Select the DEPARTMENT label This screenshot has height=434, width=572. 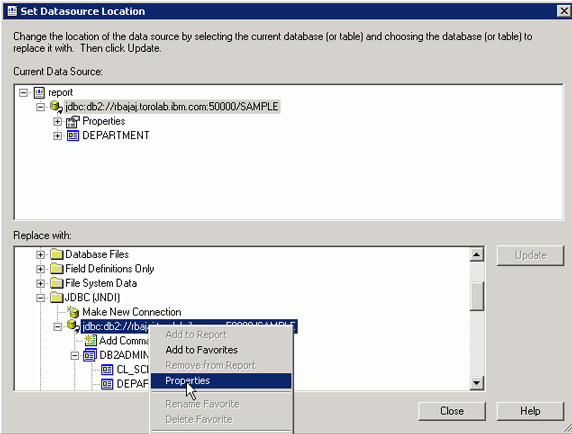pos(116,136)
